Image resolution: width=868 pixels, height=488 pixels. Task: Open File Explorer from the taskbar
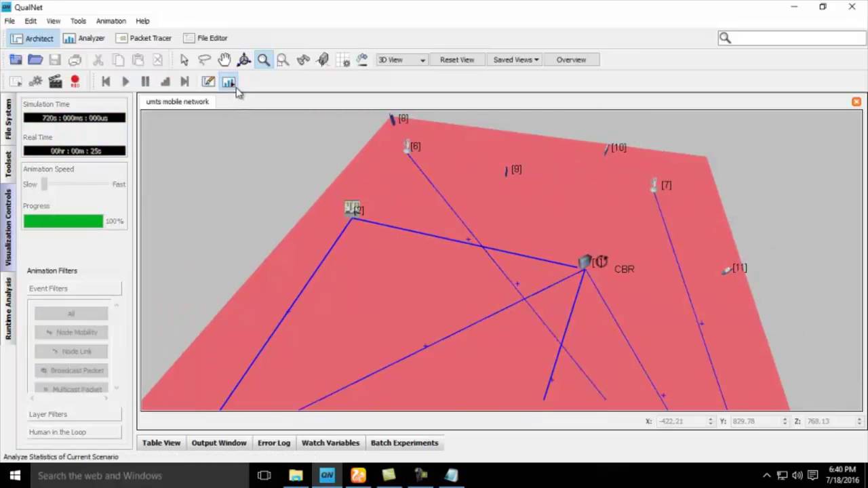(296, 475)
